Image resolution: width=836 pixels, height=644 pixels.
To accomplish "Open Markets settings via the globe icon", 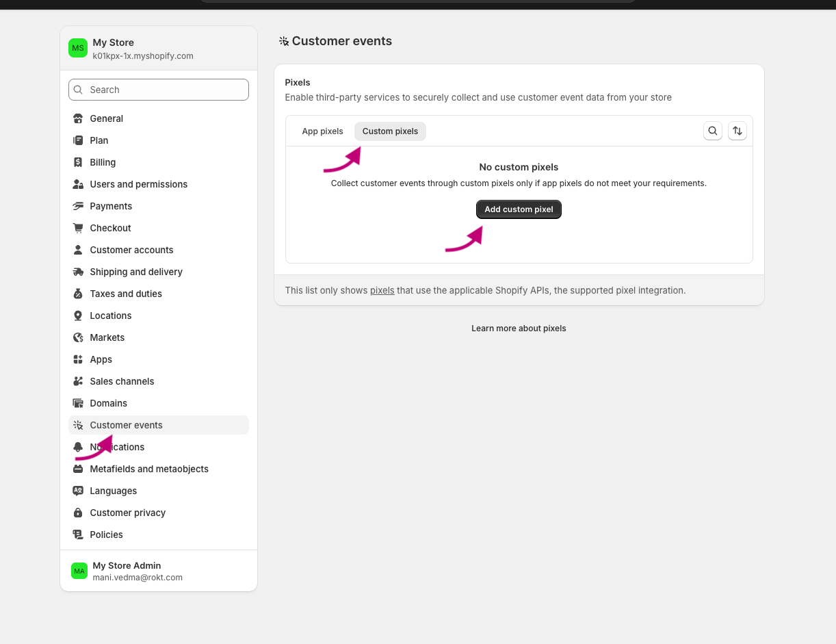I will [x=79, y=337].
